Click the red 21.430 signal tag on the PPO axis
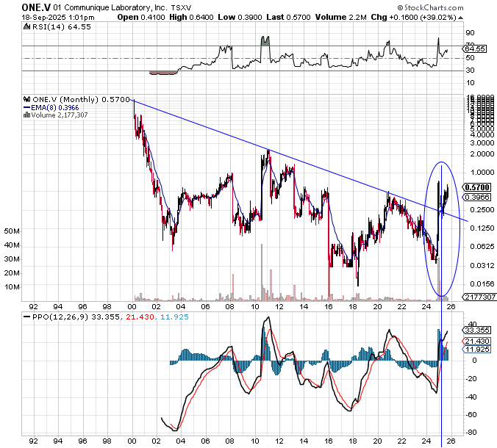Viewport: 497px width, 448px height. tap(477, 341)
